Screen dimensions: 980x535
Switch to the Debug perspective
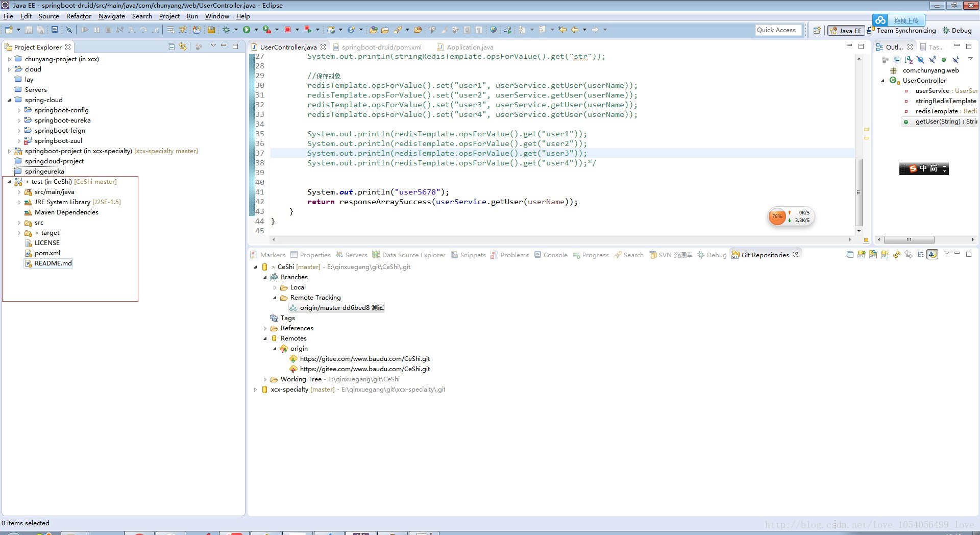point(957,31)
